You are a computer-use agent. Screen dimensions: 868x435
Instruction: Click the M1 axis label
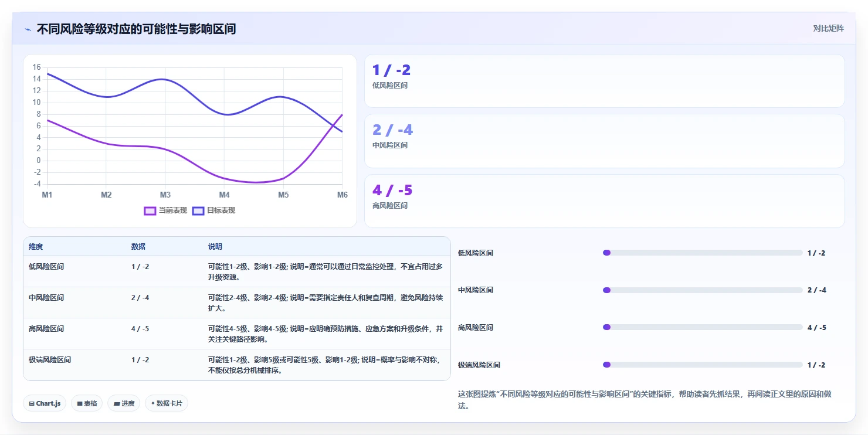[47, 195]
